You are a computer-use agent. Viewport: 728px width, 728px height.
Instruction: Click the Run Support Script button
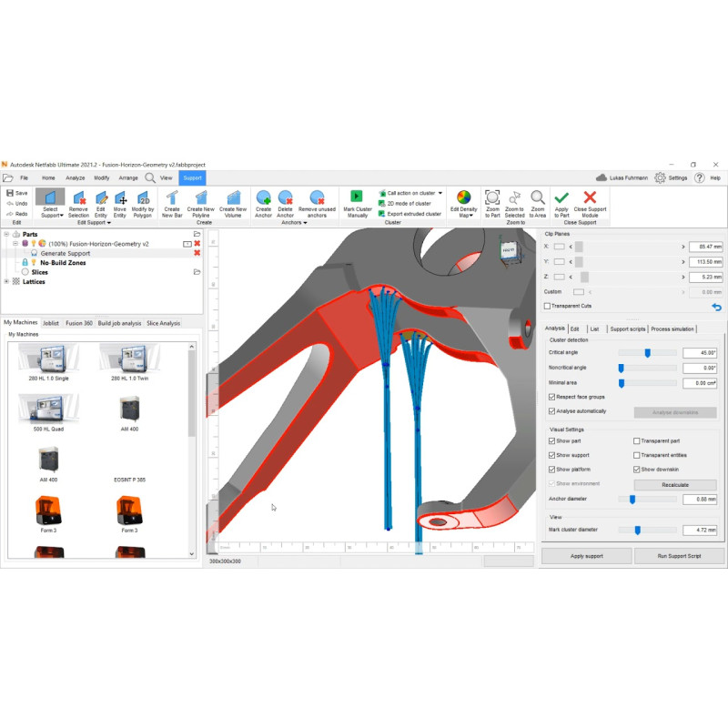(x=679, y=555)
